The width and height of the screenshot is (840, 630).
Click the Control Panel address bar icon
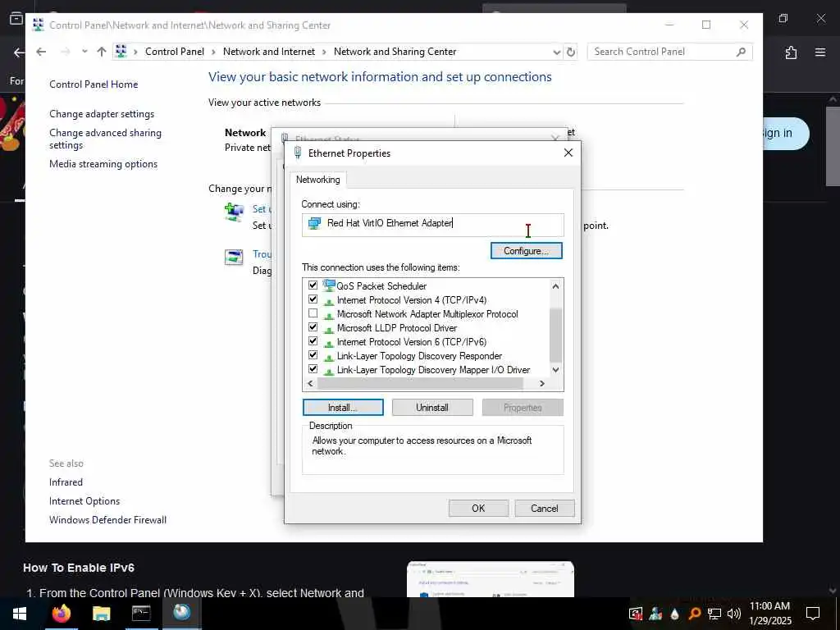[121, 52]
